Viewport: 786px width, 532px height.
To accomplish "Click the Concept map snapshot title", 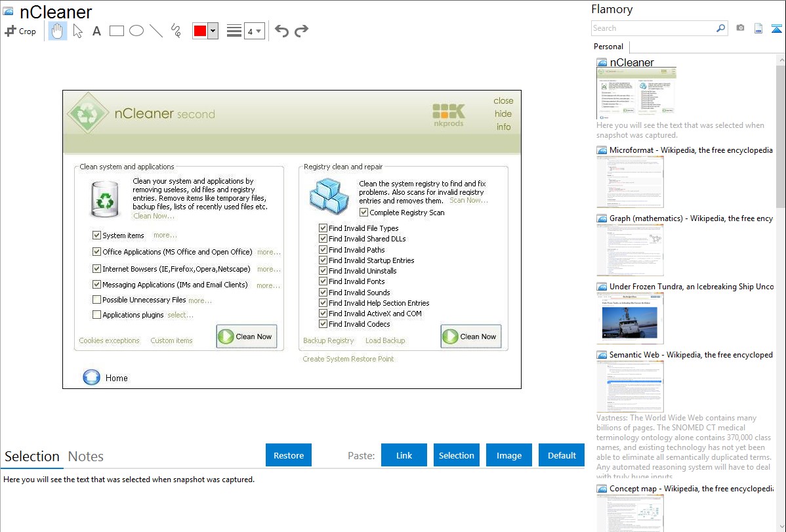I will pyautogui.click(x=692, y=489).
